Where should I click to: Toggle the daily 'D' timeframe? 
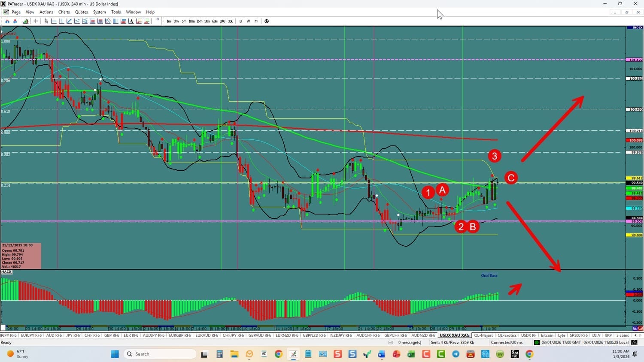pyautogui.click(x=240, y=21)
